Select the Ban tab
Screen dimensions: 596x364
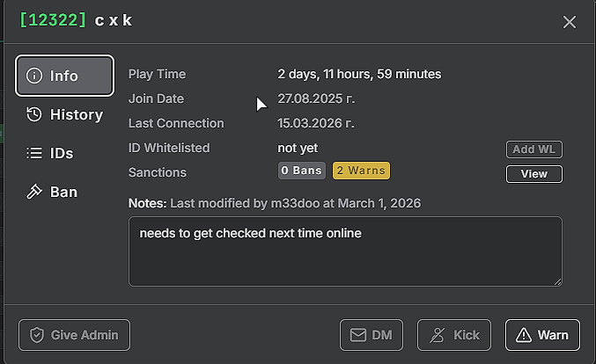pos(64,192)
